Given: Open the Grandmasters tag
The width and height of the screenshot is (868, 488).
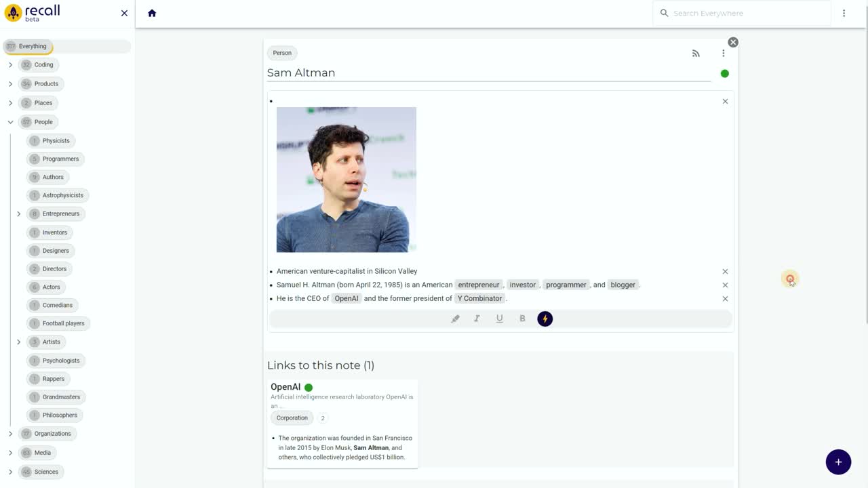Looking at the screenshot, I should 56,396.
